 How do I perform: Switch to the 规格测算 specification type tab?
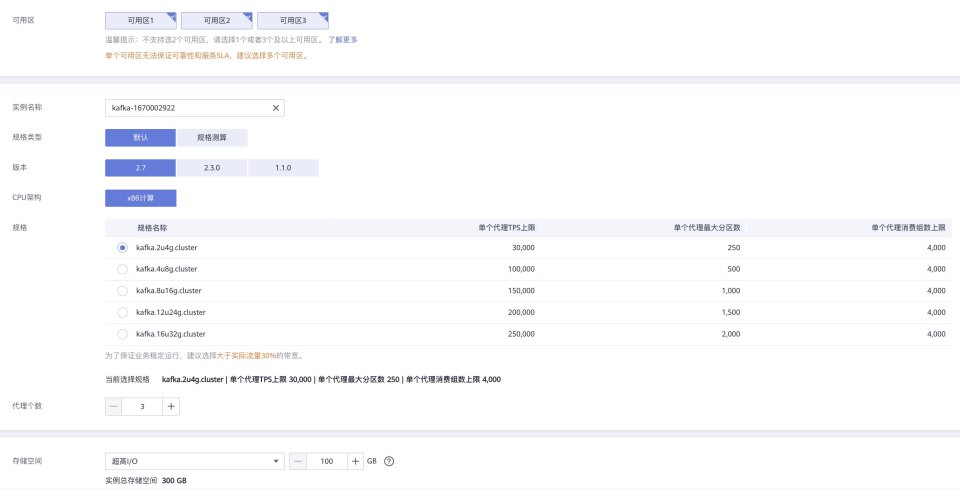pos(212,138)
